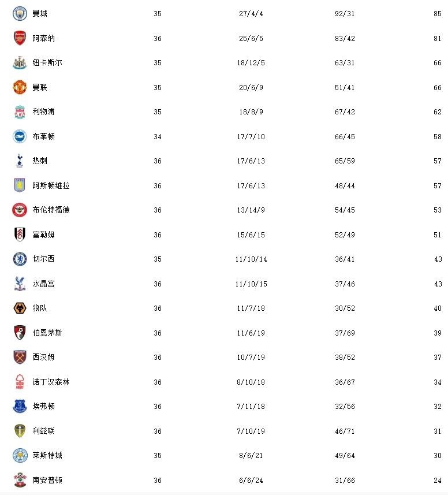
Task: Open the Liverpool club crest
Action: coord(20,111)
